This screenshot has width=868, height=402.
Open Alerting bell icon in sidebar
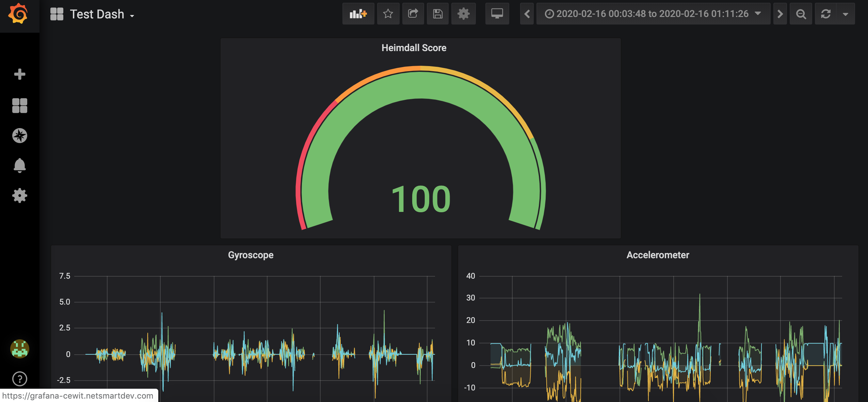(x=20, y=166)
